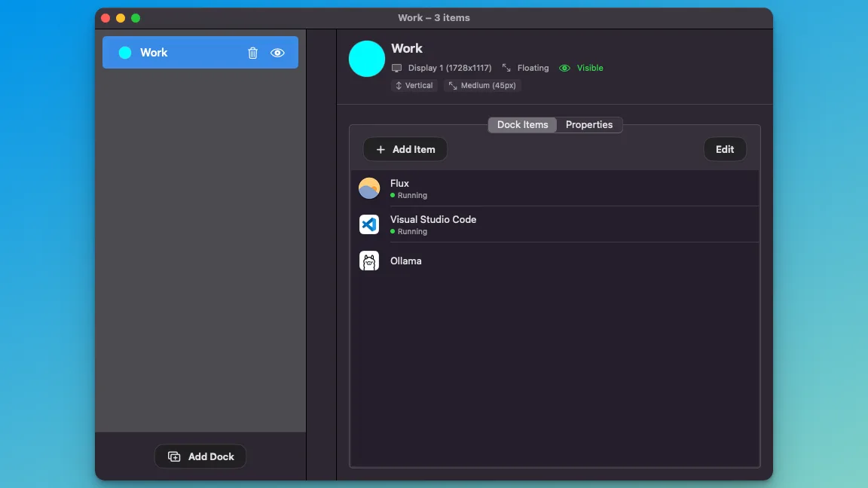
Task: Switch to the Dock Items tab
Action: 522,124
